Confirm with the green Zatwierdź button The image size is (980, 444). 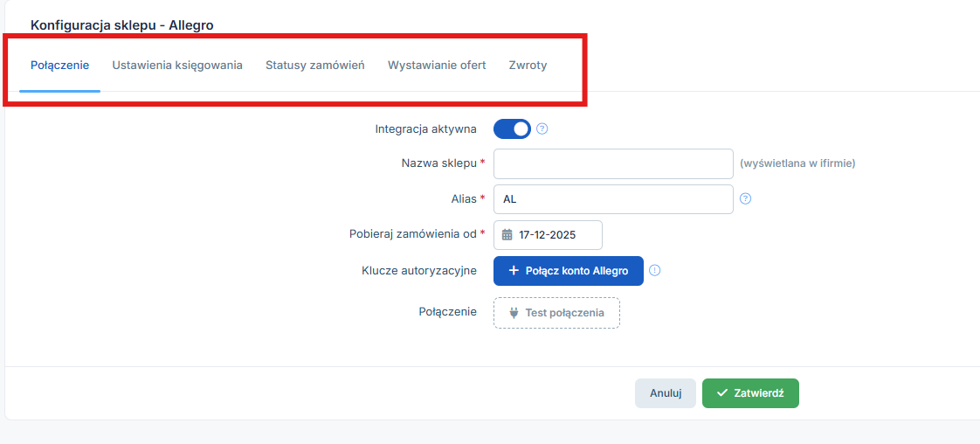(x=750, y=393)
